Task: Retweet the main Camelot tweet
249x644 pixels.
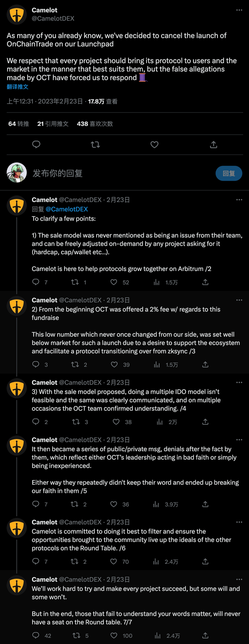Action: point(95,144)
